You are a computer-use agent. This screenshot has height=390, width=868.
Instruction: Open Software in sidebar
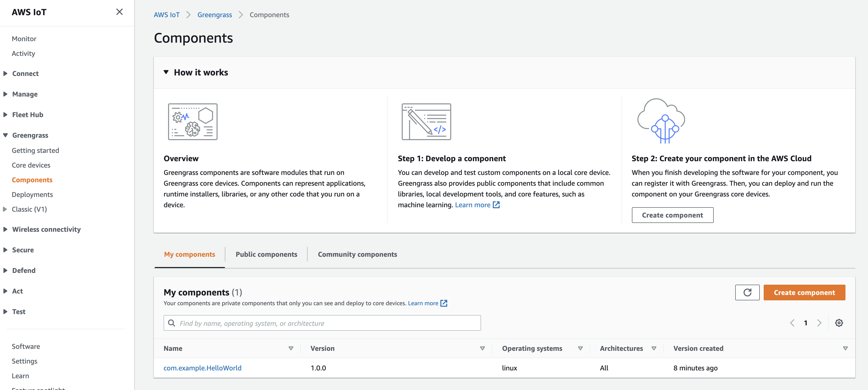(x=26, y=346)
